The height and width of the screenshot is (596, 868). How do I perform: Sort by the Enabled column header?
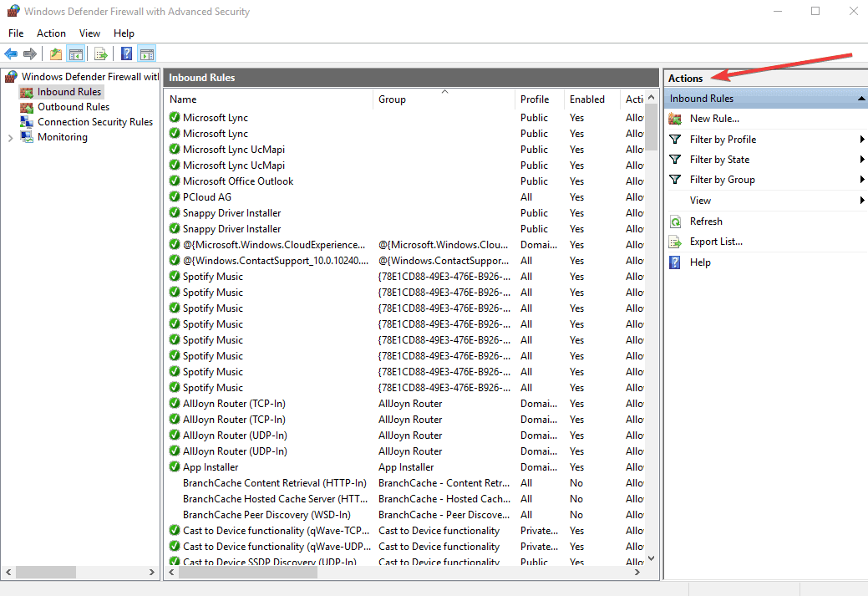[x=591, y=99]
